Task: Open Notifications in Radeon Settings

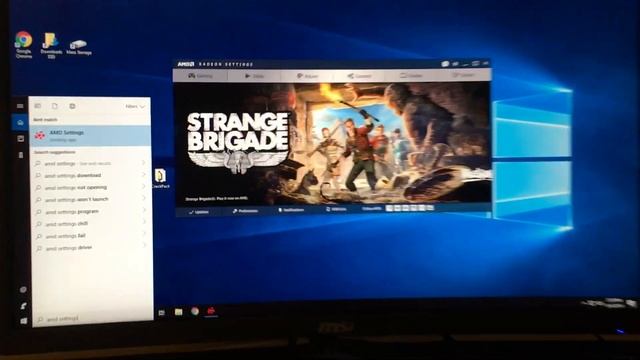Action: tap(291, 210)
